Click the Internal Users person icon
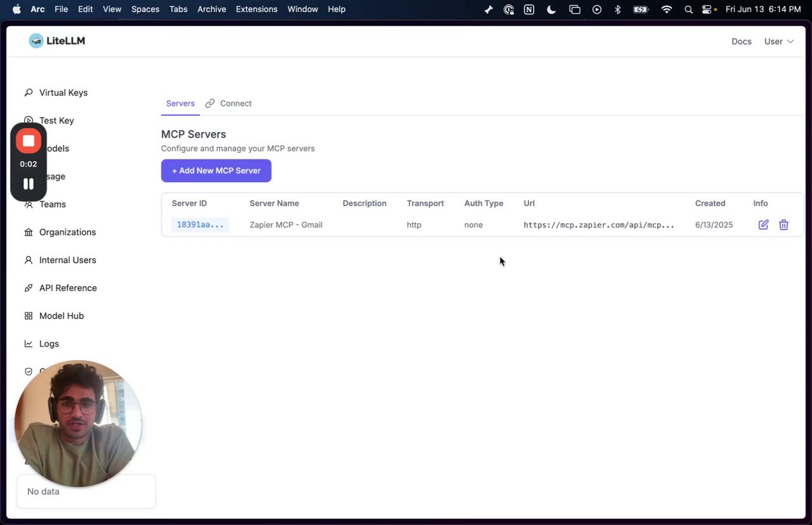This screenshot has height=525, width=812. [28, 260]
